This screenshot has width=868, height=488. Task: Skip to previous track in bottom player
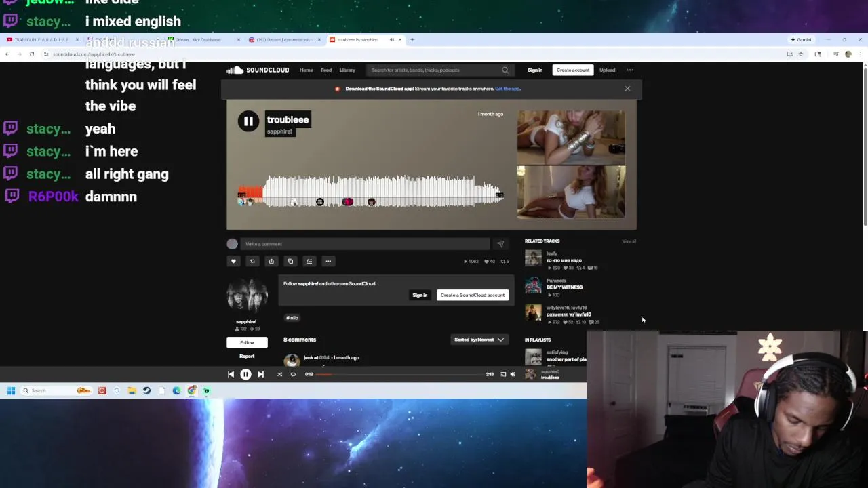(231, 374)
